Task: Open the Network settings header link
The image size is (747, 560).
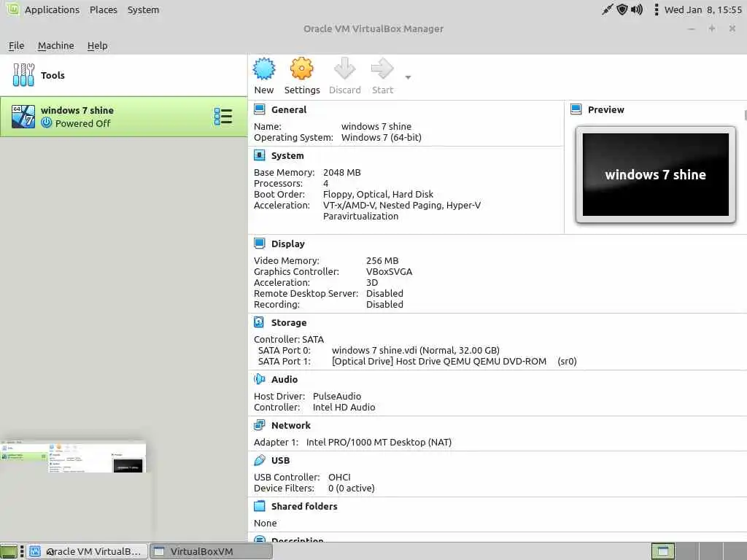Action: point(290,425)
